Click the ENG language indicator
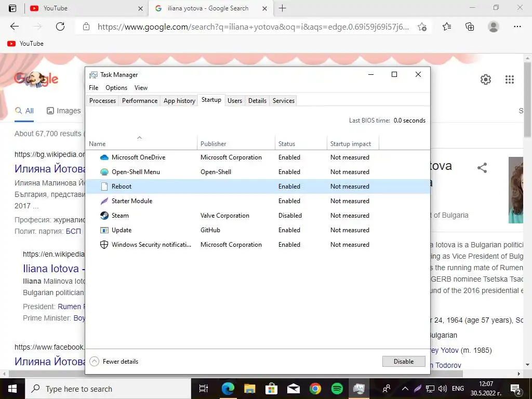This screenshot has height=399, width=532. point(458,389)
